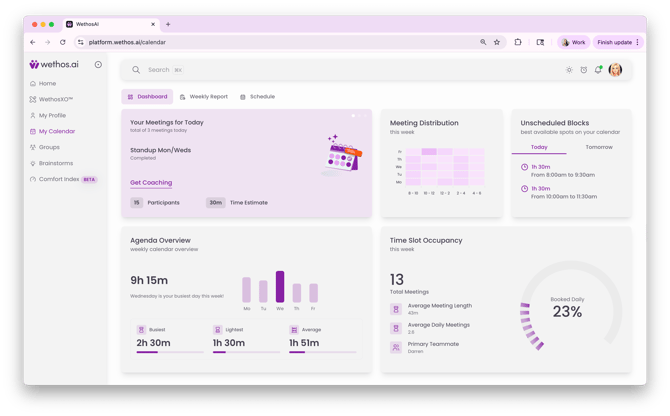Open Home from the sidebar
This screenshot has height=416, width=670.
[47, 83]
